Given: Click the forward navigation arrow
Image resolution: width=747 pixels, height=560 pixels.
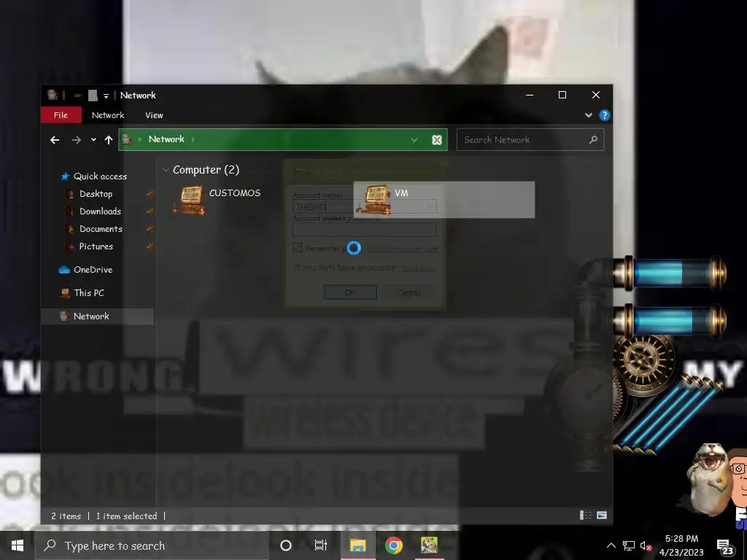Looking at the screenshot, I should tap(76, 140).
